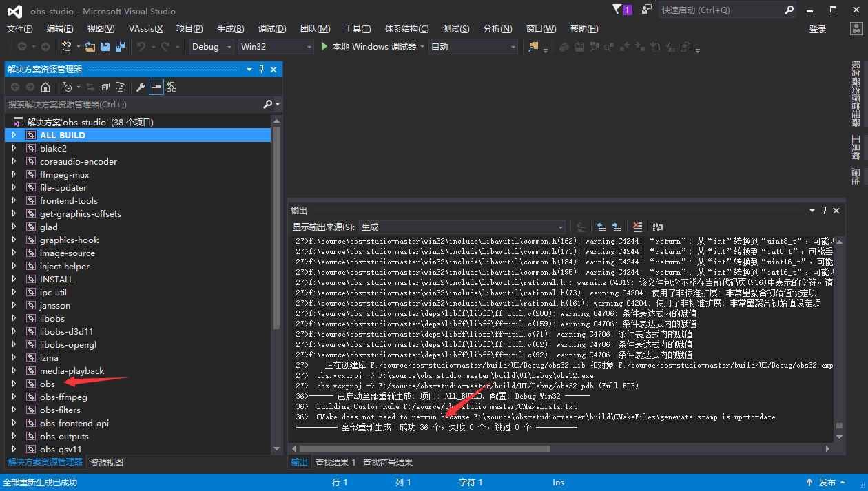Click the open file folder icon
The height and width of the screenshot is (491, 868).
(90, 47)
